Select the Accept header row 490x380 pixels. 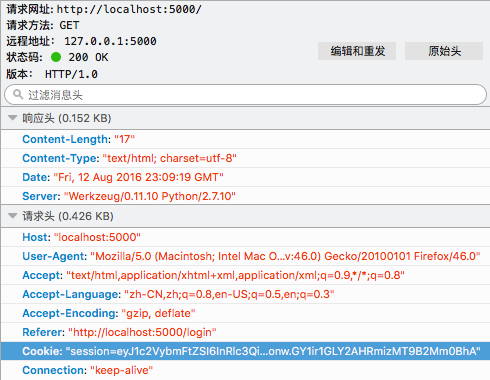(246, 275)
